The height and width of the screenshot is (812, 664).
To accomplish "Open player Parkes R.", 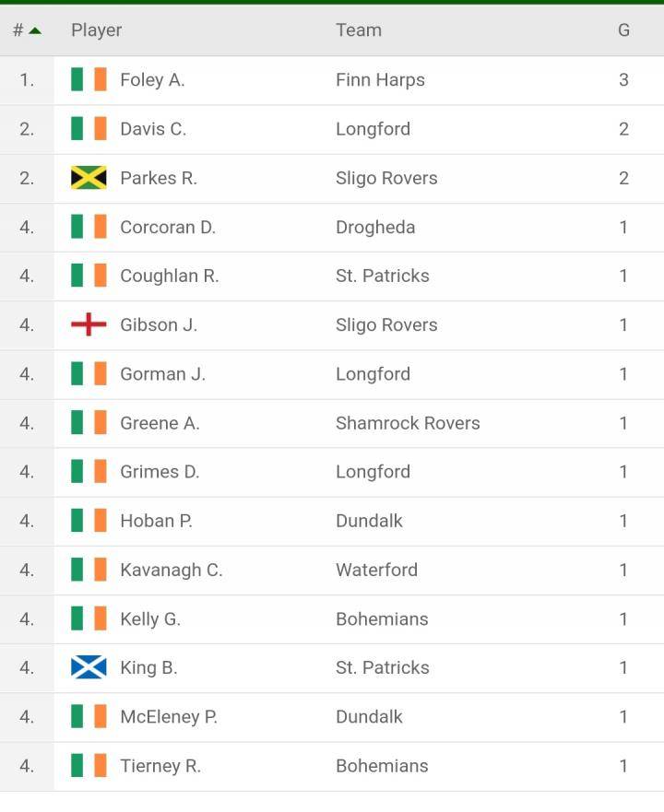I will 159,178.
